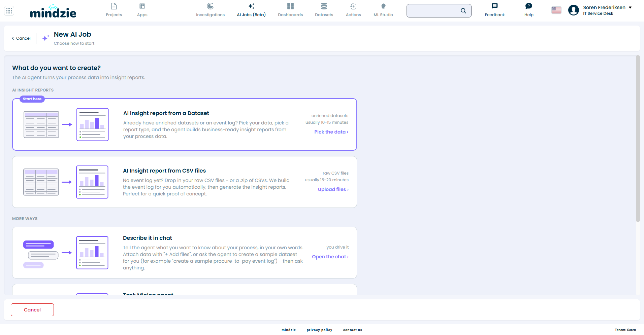644x335 pixels.
Task: Change language via the US flag
Action: click(x=556, y=10)
